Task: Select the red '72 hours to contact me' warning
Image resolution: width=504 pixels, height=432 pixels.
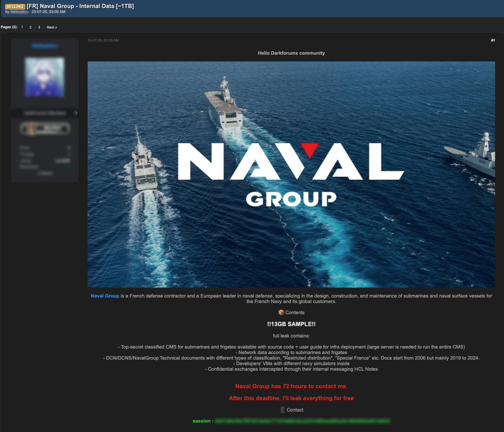Action: point(291,386)
